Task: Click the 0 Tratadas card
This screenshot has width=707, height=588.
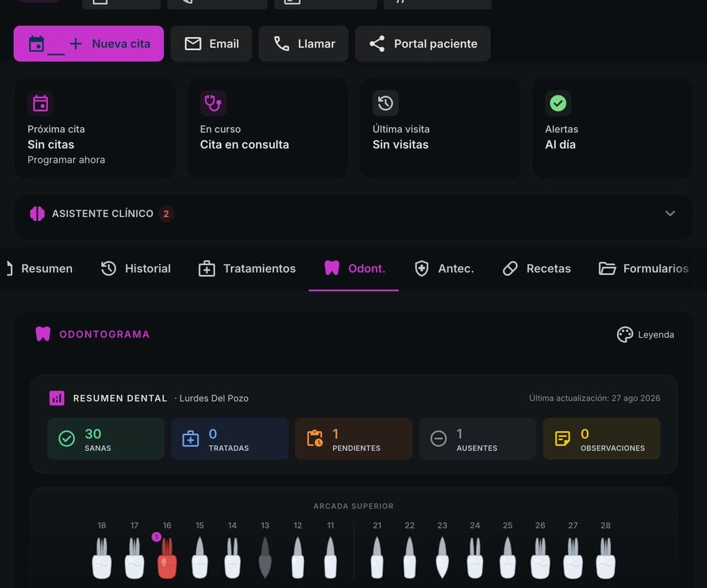Action: point(229,439)
